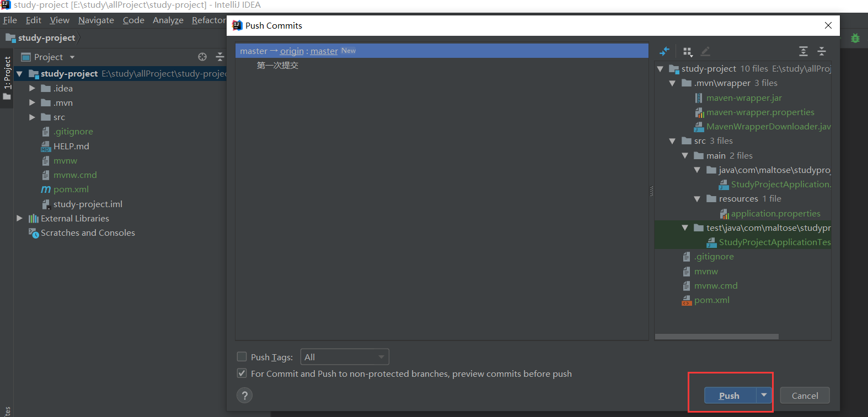The height and width of the screenshot is (417, 868).
Task: Open the Refactor menu
Action: [209, 20]
